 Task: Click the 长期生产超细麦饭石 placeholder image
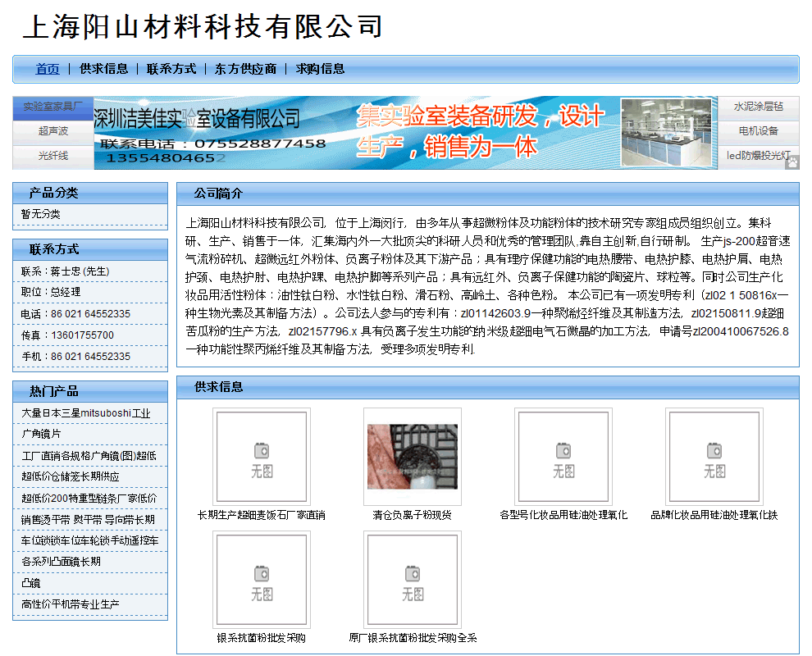pos(262,457)
